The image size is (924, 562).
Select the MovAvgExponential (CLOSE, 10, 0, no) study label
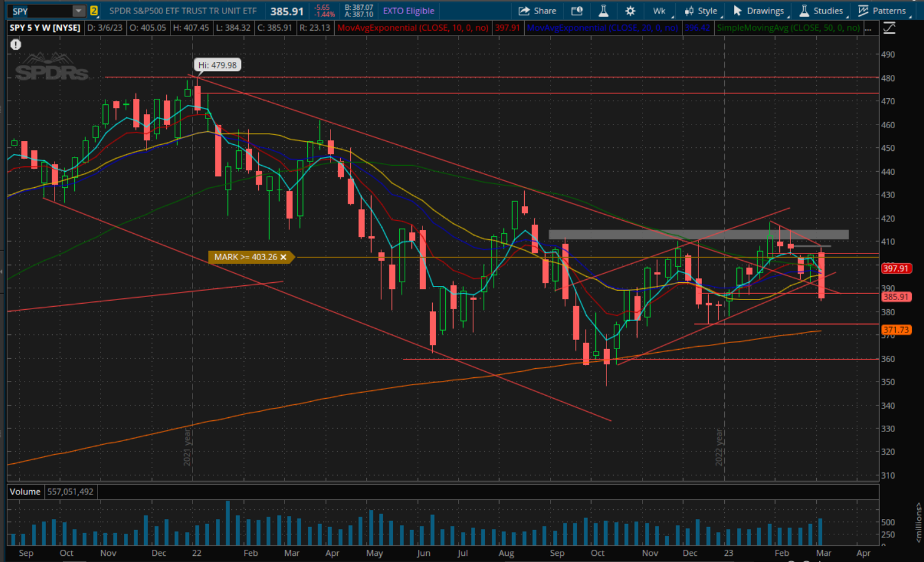(413, 28)
